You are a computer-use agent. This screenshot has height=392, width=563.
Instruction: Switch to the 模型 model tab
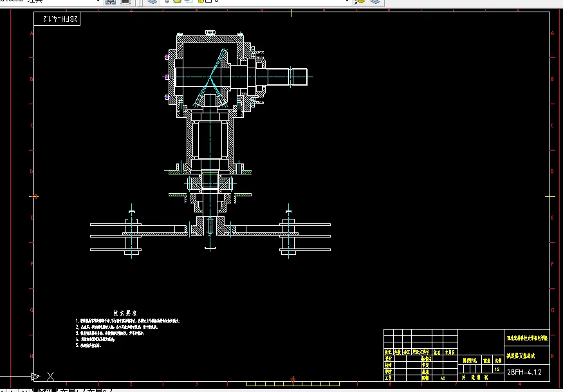(x=45, y=390)
